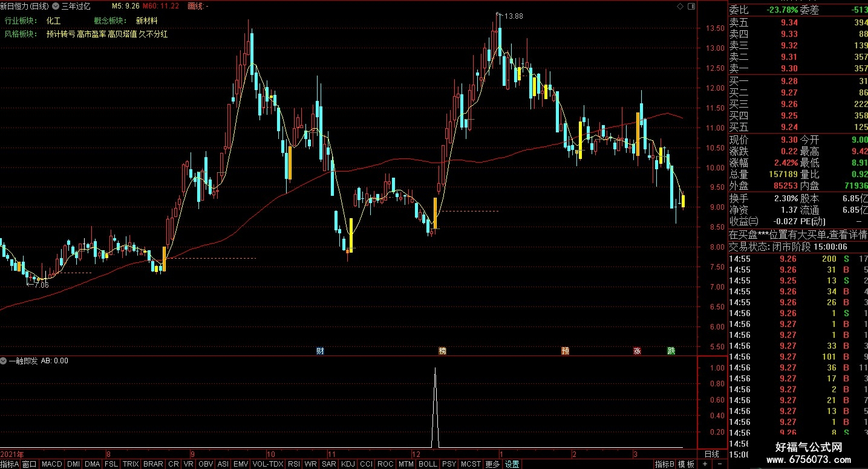Expand the 一触即发 sub-indicator dropdown
The width and height of the screenshot is (868, 469).
pyautogui.click(x=4, y=361)
